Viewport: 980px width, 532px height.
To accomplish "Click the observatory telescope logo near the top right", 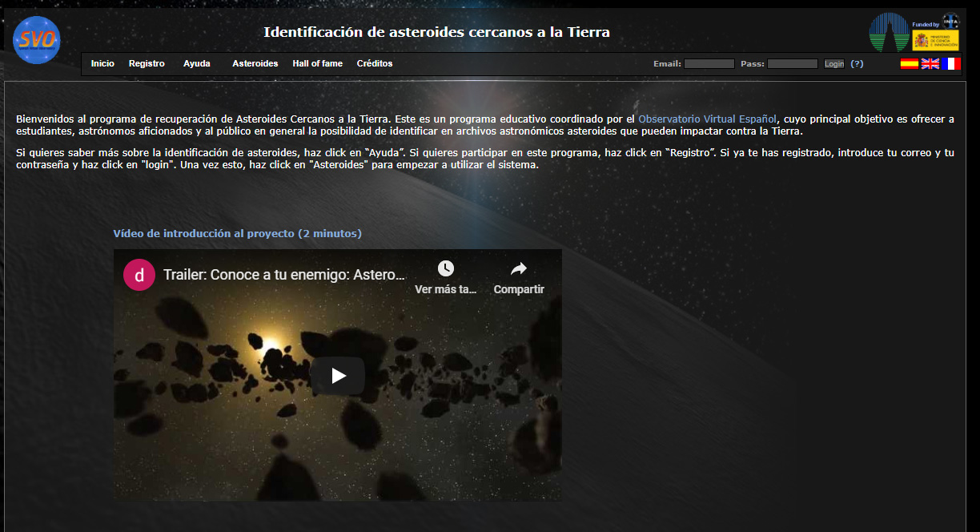I will click(x=890, y=30).
